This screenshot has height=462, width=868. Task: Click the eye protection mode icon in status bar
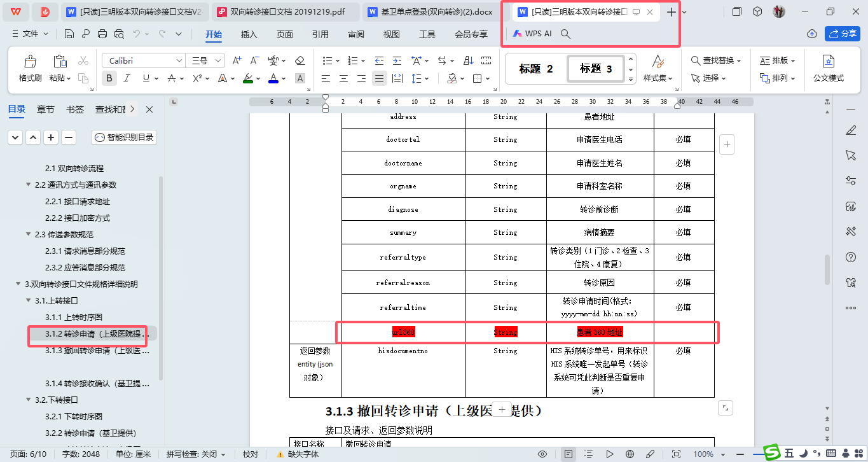tap(542, 454)
